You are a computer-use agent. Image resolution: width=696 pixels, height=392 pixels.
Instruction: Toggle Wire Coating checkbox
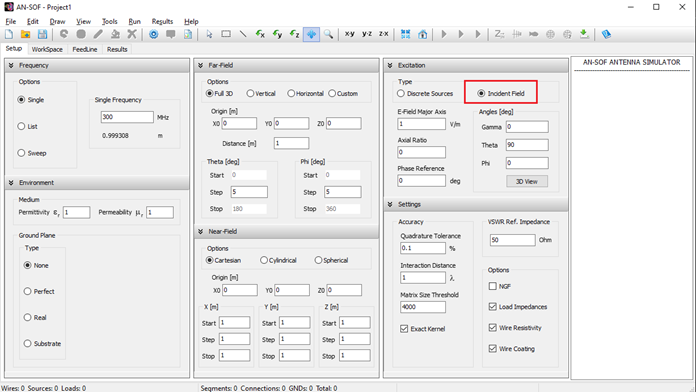(493, 348)
